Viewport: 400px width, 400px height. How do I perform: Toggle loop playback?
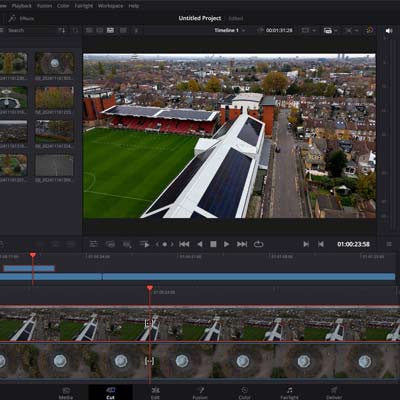(x=258, y=244)
